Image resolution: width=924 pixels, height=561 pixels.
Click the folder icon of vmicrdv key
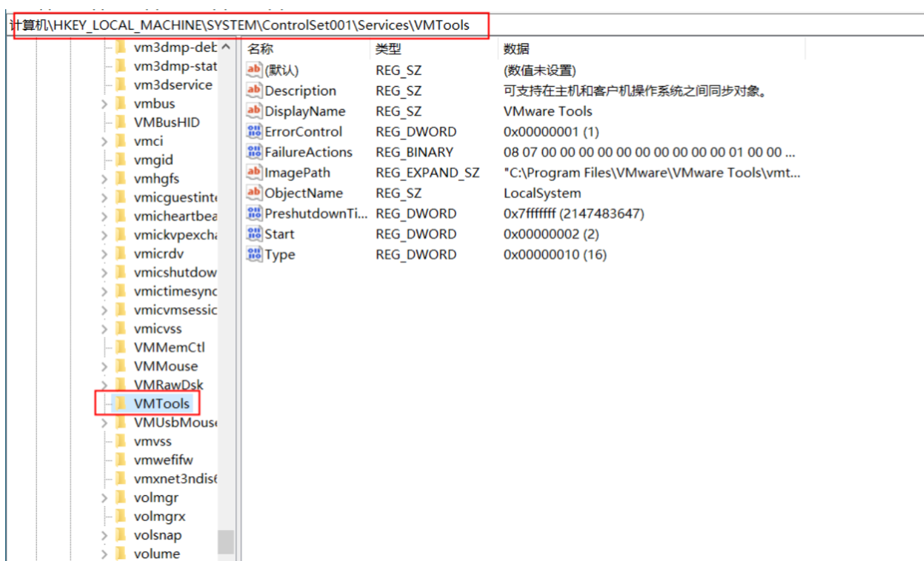(x=120, y=253)
